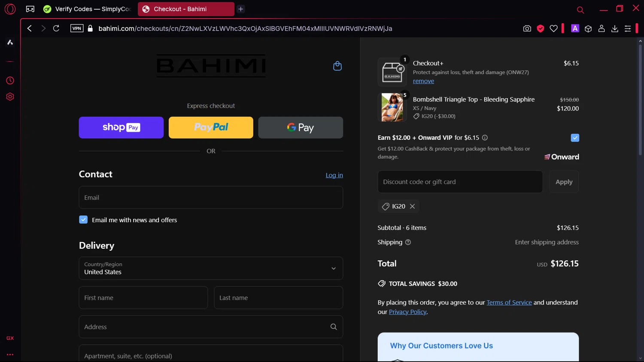Open the shopping bag cart icon
This screenshot has width=644, height=362.
337,66
